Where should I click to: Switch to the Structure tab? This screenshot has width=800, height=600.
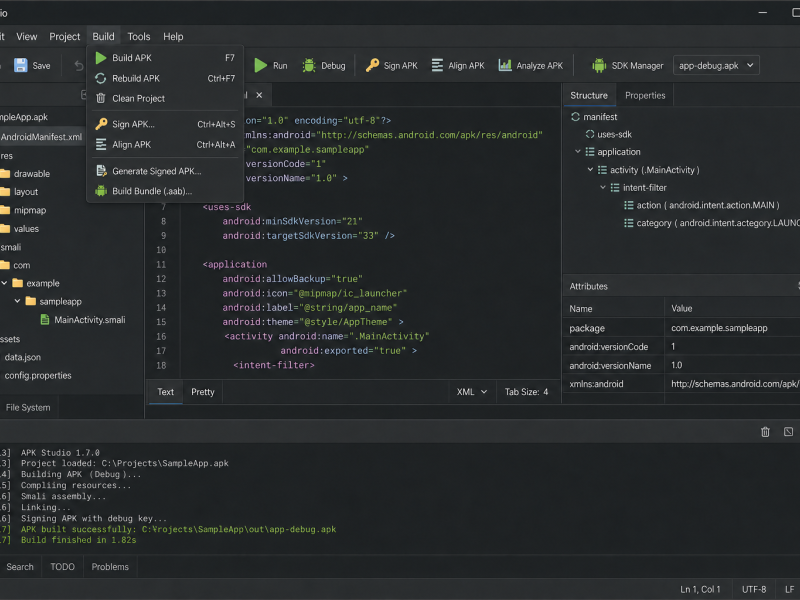[x=589, y=95]
